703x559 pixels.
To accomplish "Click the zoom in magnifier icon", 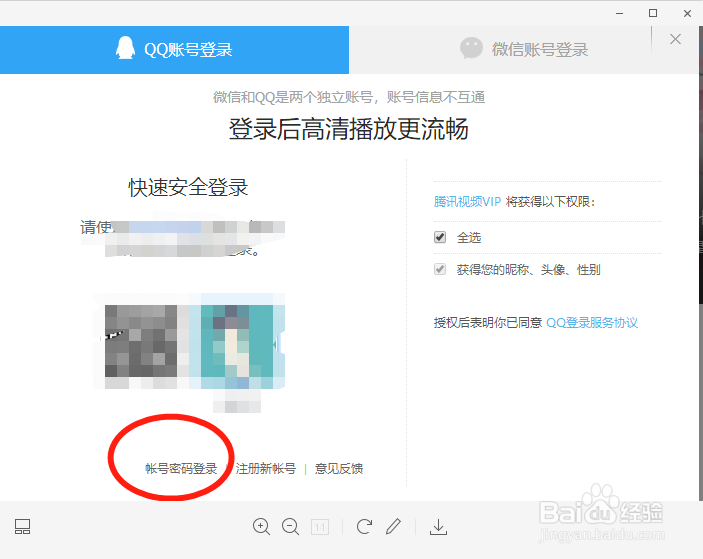I will click(261, 526).
